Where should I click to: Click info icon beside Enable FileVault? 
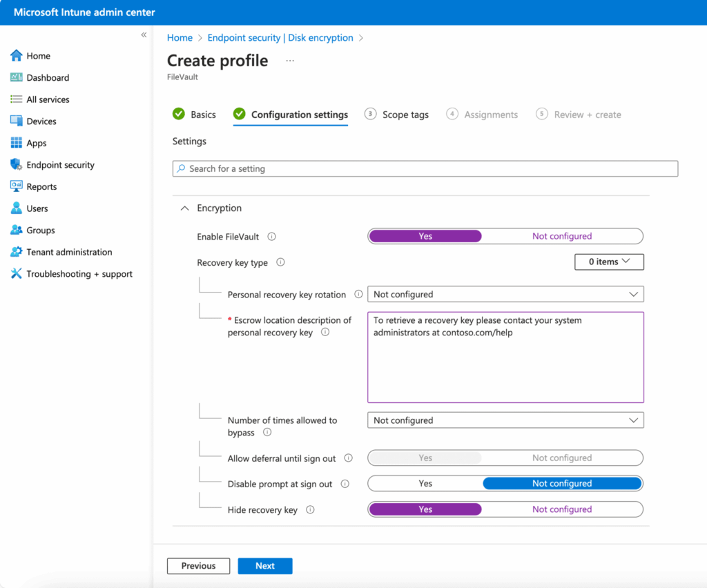tap(271, 237)
